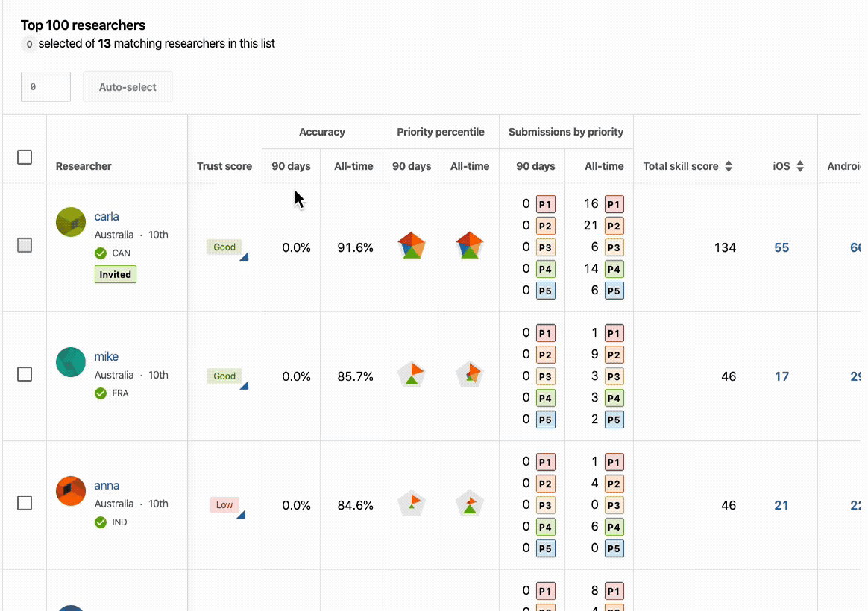Open mike's all-time priority percentile pentagon
Screen dimensions: 868x611
point(470,374)
